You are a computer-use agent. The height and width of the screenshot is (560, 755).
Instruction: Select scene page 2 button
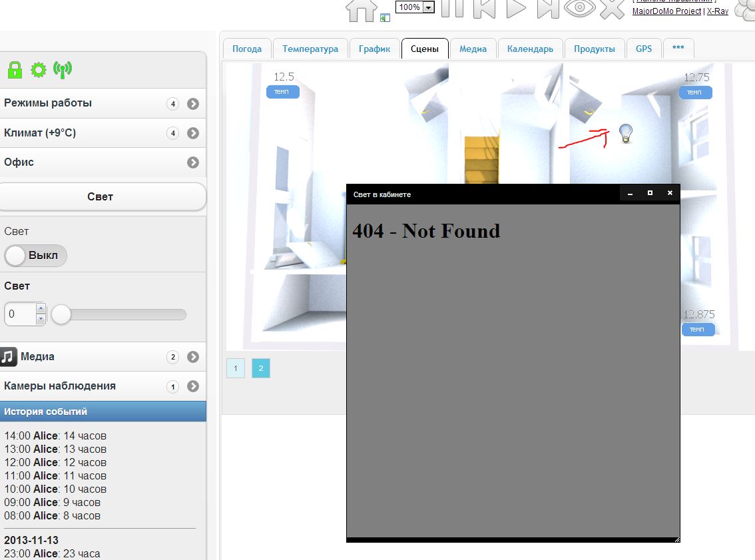[x=261, y=368]
